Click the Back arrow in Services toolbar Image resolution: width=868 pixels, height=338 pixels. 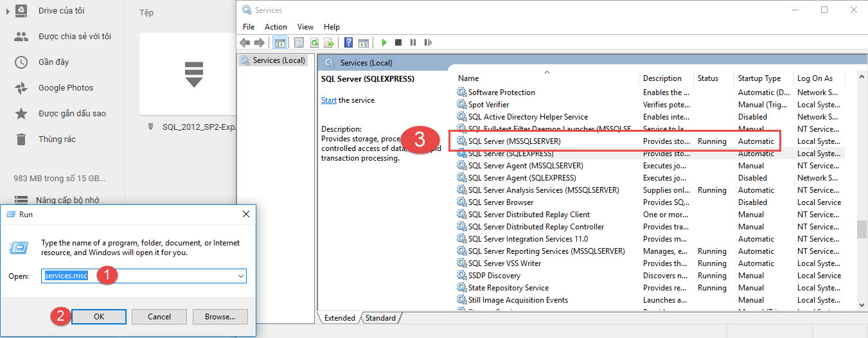[x=245, y=42]
